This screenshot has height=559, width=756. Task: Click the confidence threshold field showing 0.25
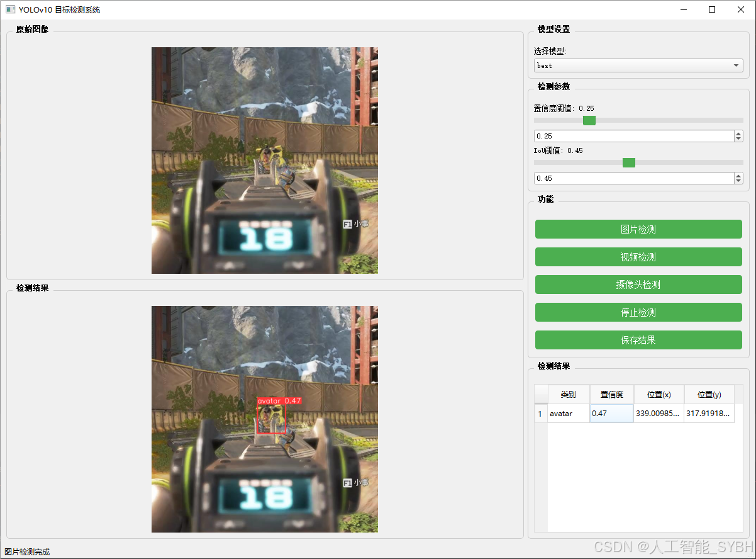coord(633,136)
